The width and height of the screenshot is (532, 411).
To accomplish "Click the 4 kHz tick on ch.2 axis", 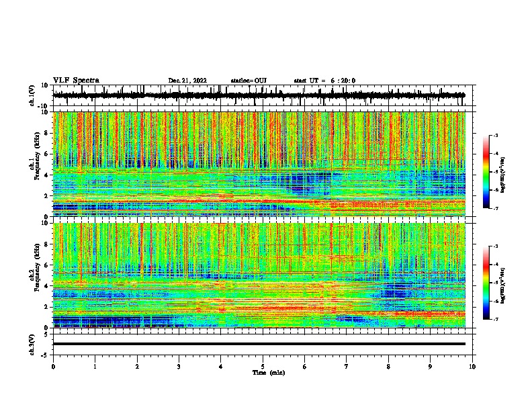I will click(47, 286).
